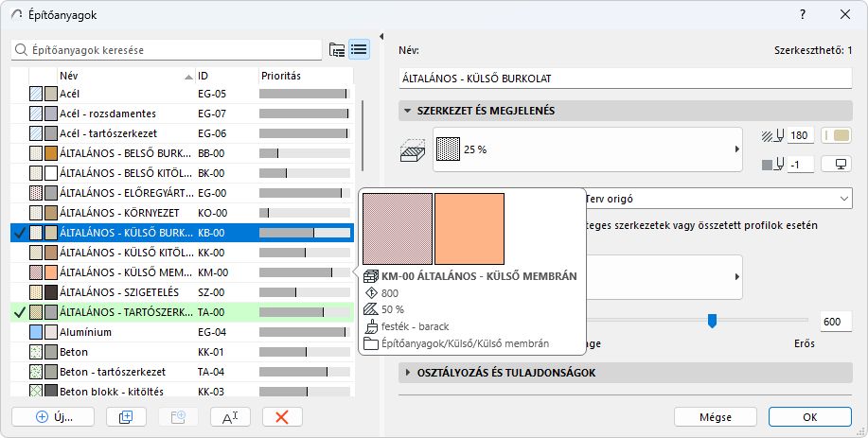The width and height of the screenshot is (868, 438).
Task: Click the Új... button
Action: (53, 417)
